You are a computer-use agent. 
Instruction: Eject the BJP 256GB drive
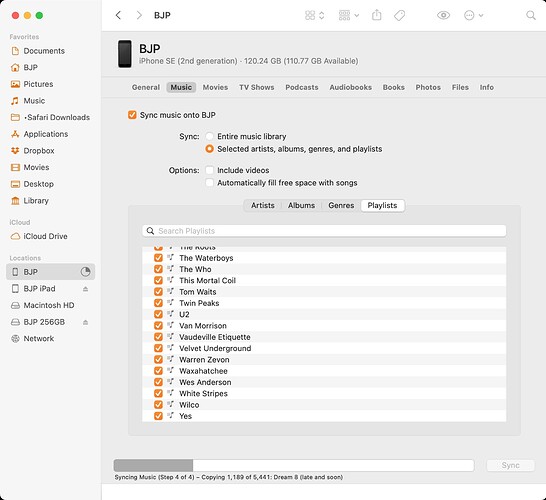tap(85, 322)
